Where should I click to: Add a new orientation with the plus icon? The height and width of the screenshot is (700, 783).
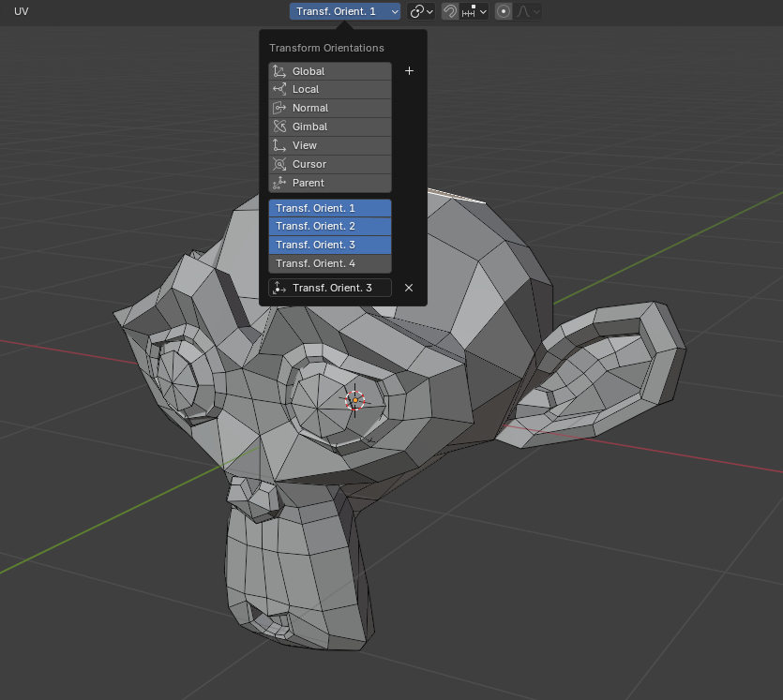[x=409, y=71]
